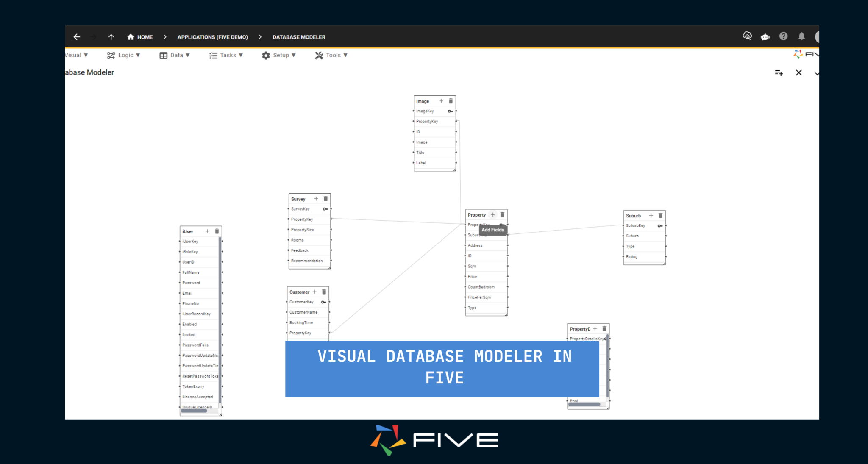Select the Rating field in Suburb
The height and width of the screenshot is (464, 868).
point(644,257)
